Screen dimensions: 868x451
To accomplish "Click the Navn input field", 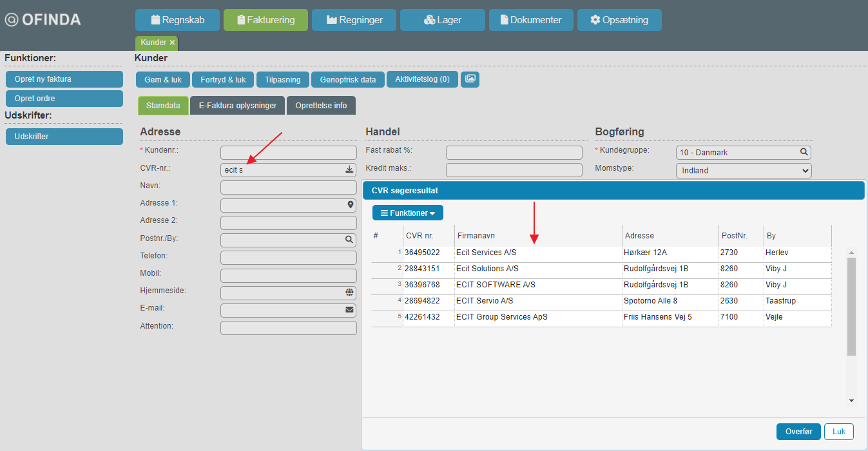I will [x=289, y=187].
